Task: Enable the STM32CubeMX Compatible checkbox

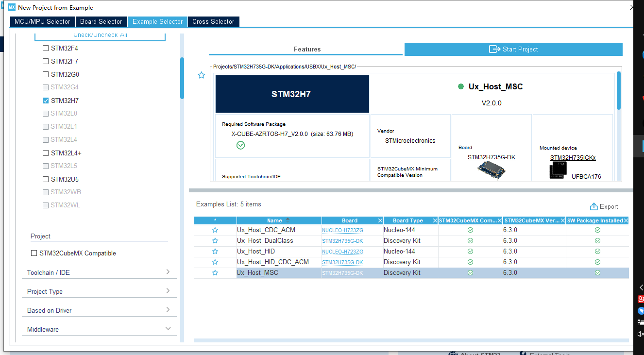Action: click(x=34, y=253)
